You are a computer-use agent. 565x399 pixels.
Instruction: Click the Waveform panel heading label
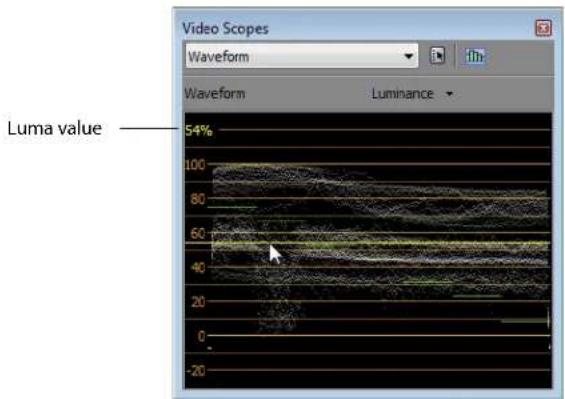[215, 93]
